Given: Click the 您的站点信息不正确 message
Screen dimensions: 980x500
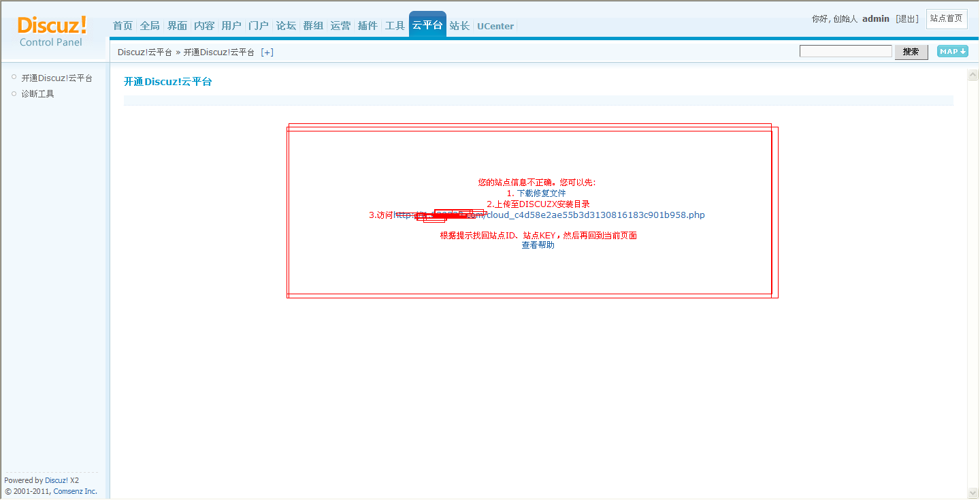Looking at the screenshot, I should point(537,183).
